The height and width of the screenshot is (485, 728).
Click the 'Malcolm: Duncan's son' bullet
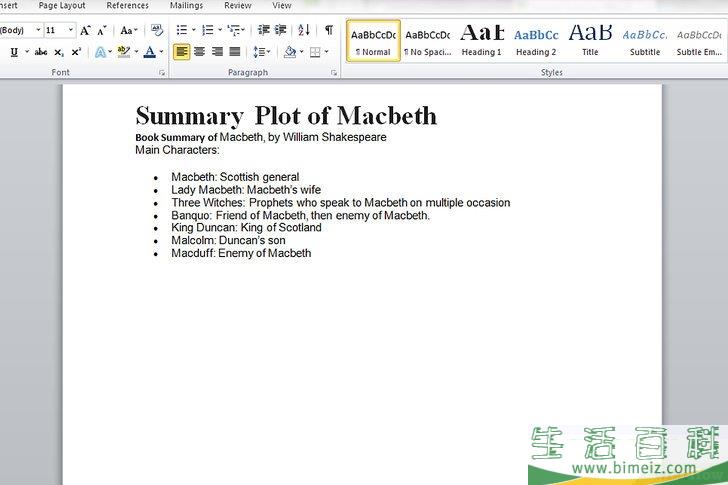[228, 240]
